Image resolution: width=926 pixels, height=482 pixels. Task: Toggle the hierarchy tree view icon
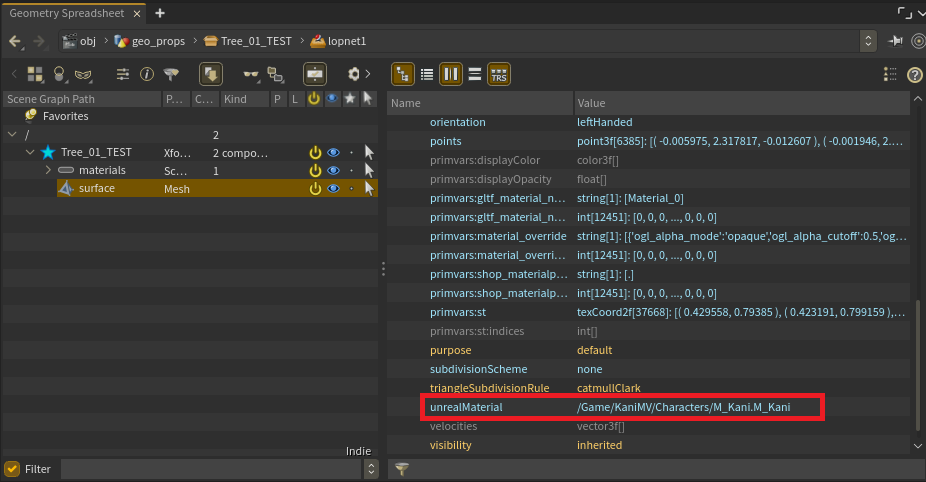click(403, 74)
